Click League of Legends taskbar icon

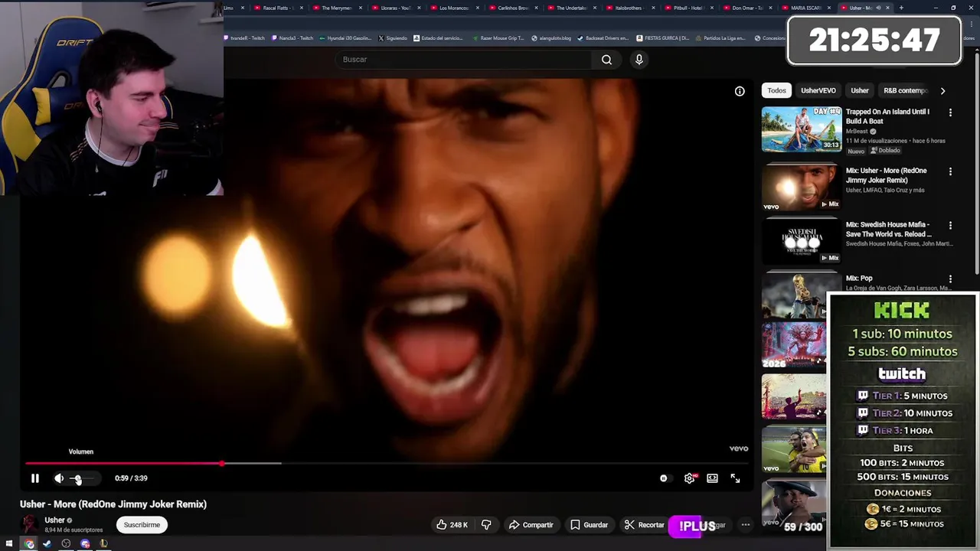(x=103, y=544)
